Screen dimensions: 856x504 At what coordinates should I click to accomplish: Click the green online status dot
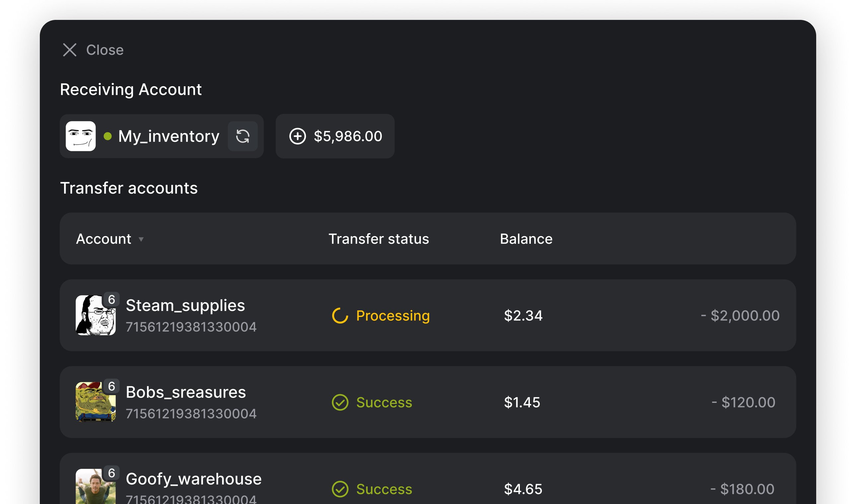click(108, 136)
